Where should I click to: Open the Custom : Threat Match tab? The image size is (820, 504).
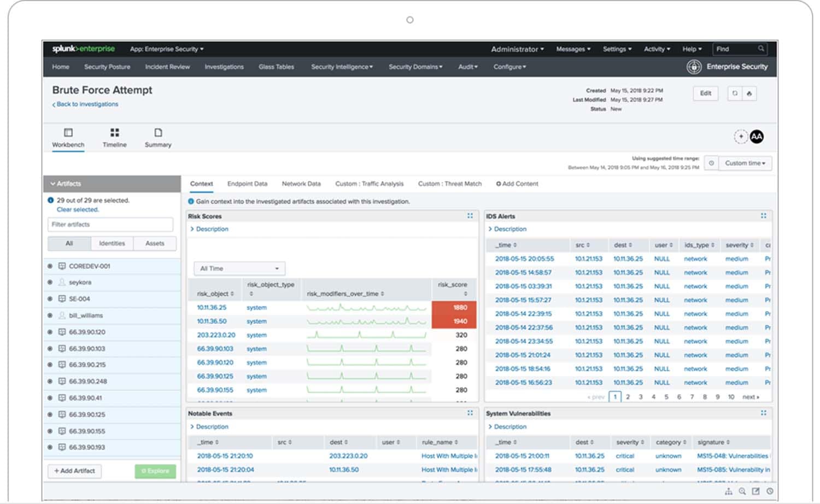coord(450,184)
